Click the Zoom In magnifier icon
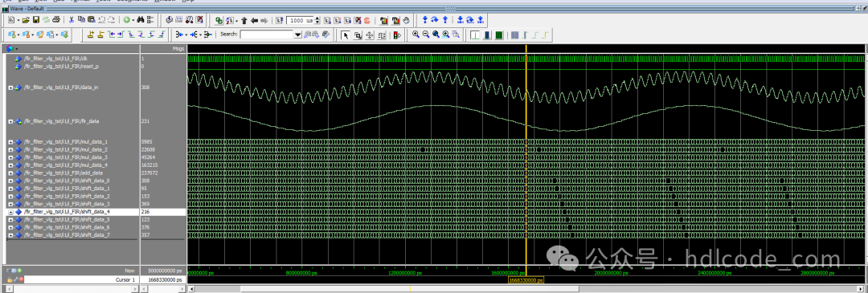This screenshot has width=868, height=293. (x=416, y=35)
